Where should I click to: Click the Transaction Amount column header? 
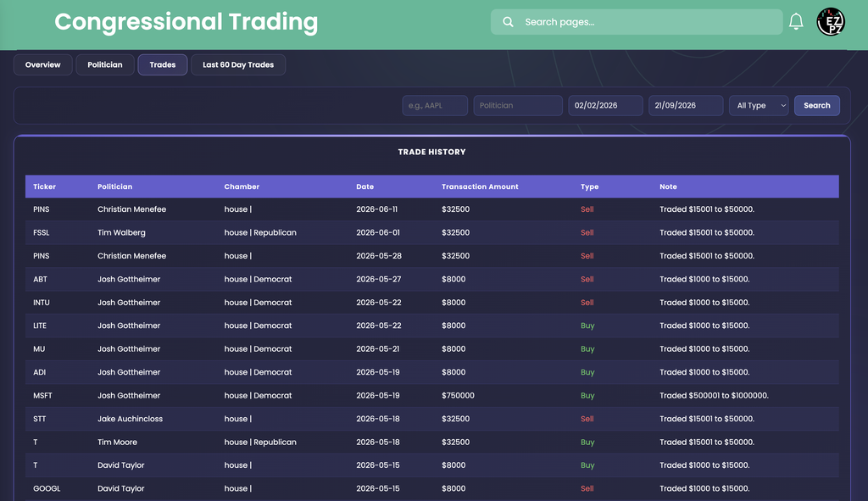[480, 186]
